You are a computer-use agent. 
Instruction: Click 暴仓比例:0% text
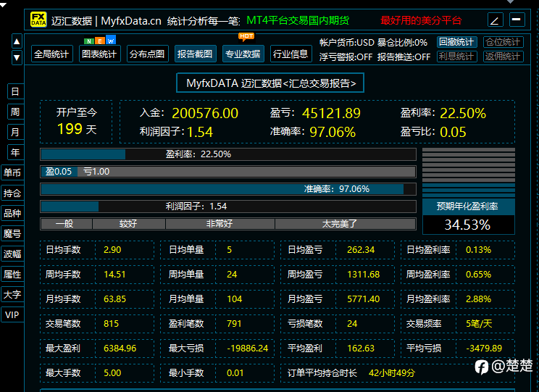[x=403, y=43]
